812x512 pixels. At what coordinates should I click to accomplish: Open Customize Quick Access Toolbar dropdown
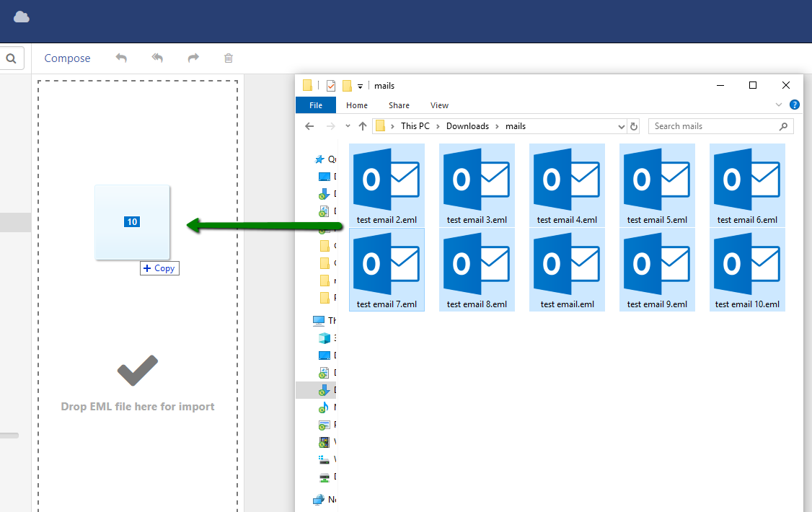[360, 86]
